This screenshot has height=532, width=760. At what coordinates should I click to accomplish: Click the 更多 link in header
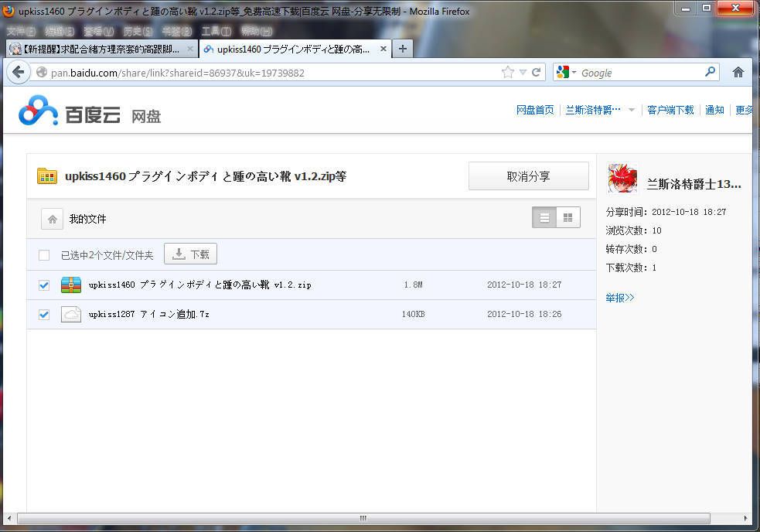point(744,110)
